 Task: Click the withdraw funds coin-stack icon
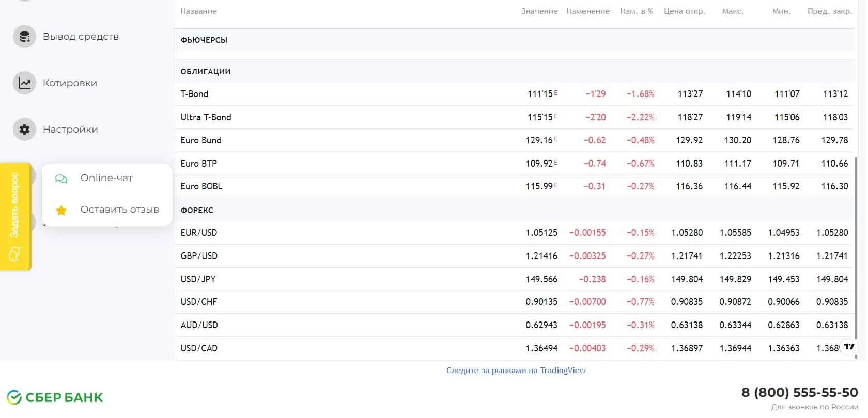24,37
